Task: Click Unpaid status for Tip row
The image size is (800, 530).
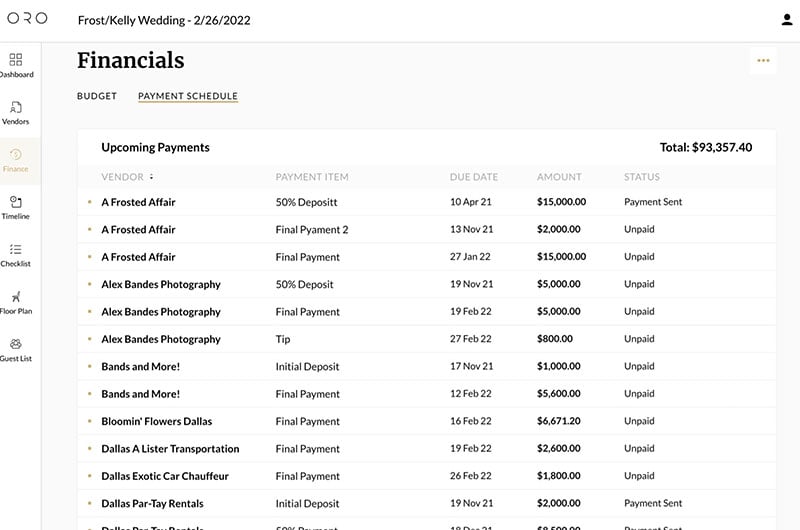Action: pos(639,339)
